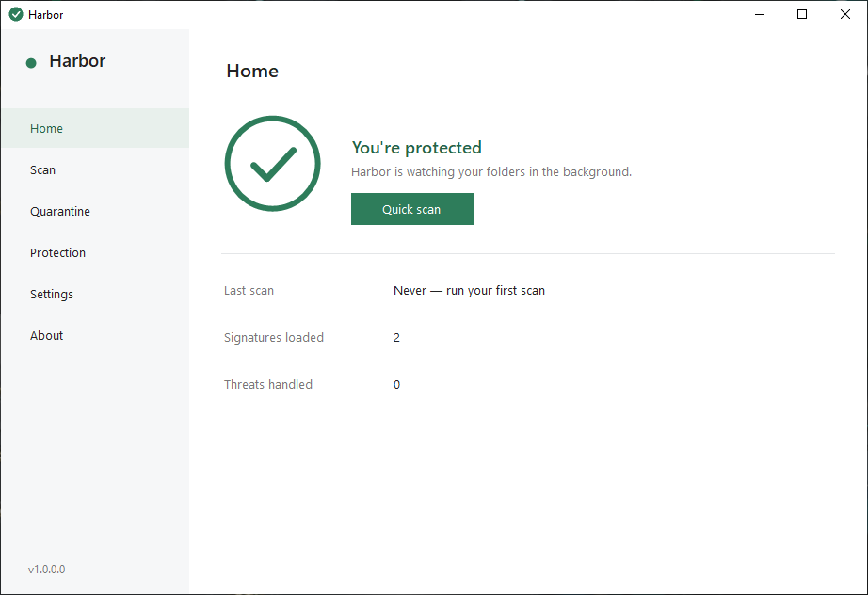
Task: Click the "Harbor is watching your folders" text
Action: coord(491,172)
